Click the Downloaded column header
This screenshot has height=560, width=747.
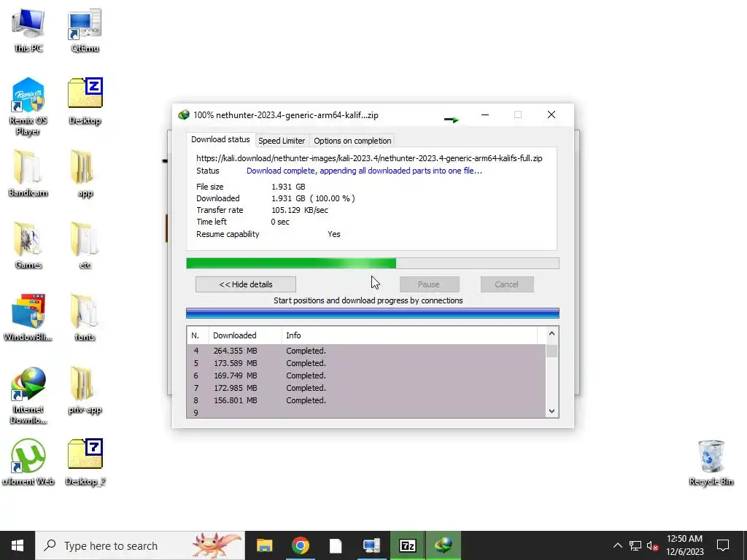pyautogui.click(x=245, y=335)
